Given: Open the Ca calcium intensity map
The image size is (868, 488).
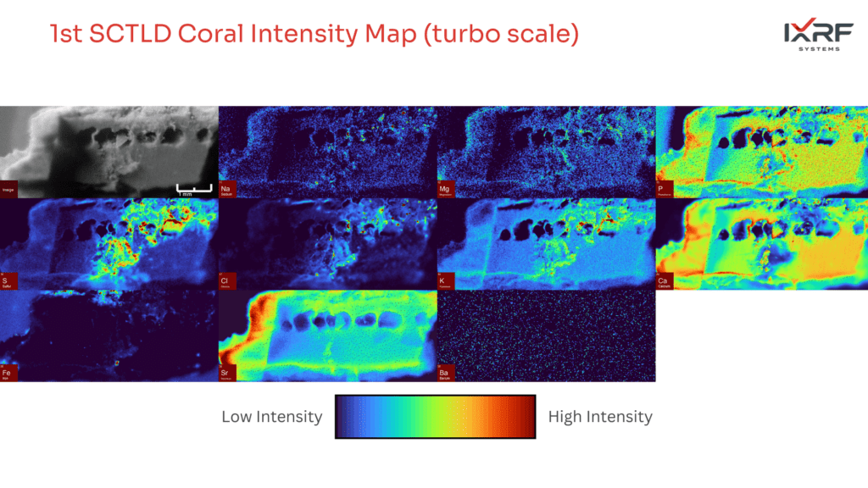Looking at the screenshot, I should (762, 244).
